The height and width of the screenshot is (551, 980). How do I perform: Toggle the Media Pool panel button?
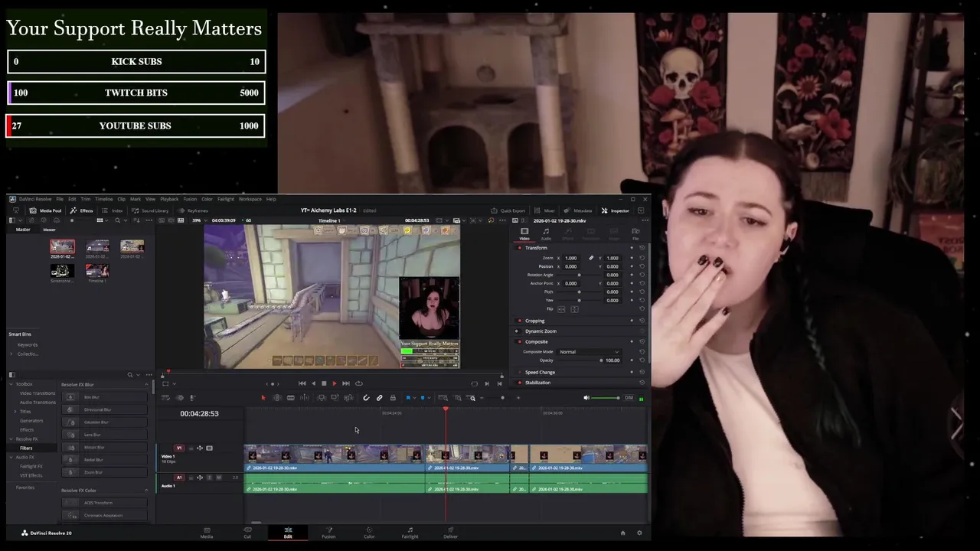click(x=45, y=210)
